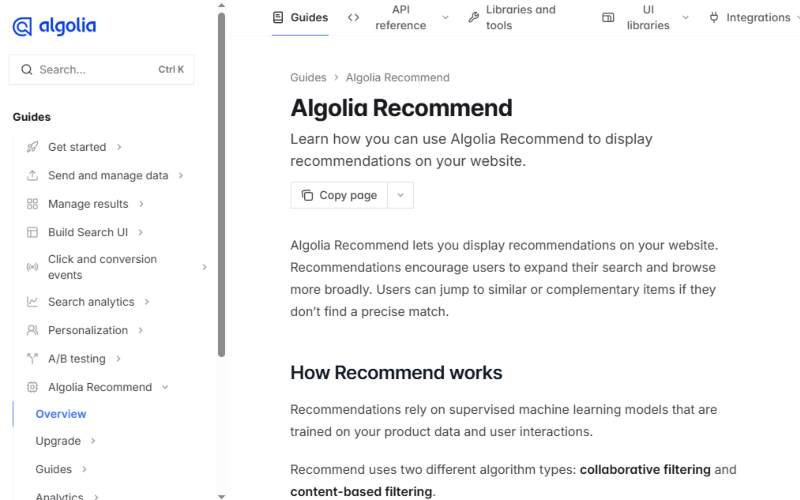This screenshot has height=500, width=800.
Task: Click the search magnifier icon
Action: click(27, 69)
